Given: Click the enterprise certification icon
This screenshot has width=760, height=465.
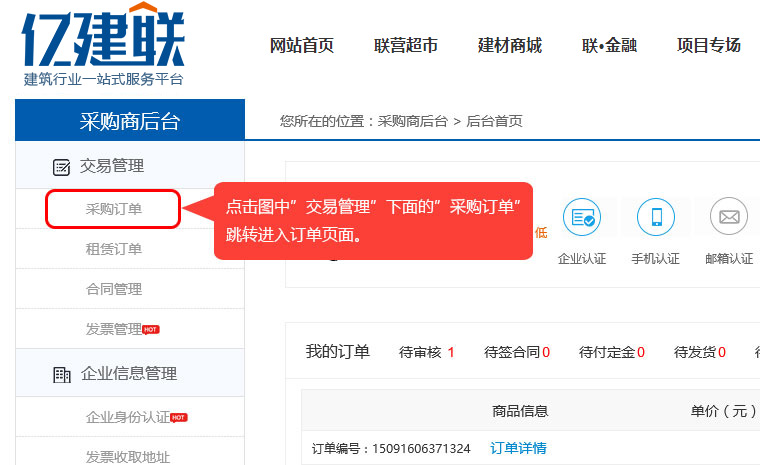Looking at the screenshot, I should pos(581,217).
